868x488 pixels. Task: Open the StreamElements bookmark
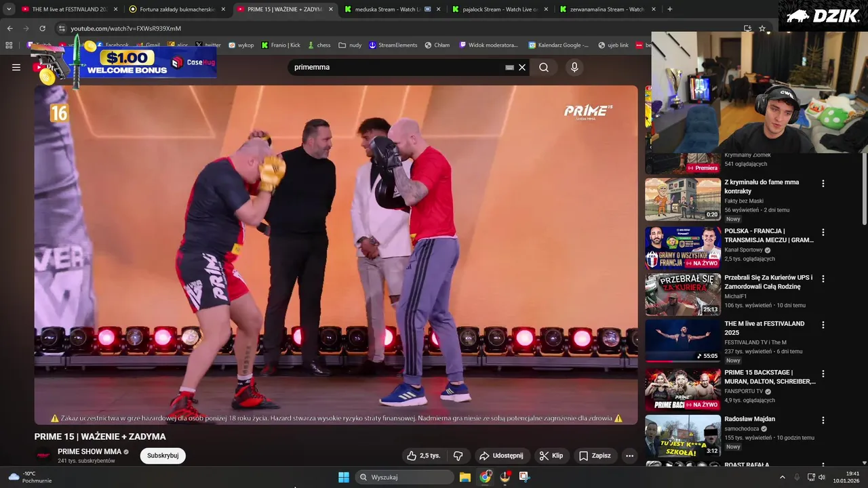pos(393,45)
